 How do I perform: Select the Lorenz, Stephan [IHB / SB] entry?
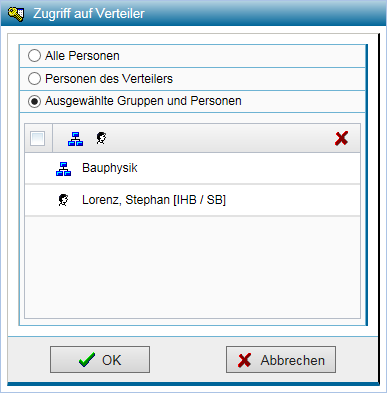coord(192,200)
